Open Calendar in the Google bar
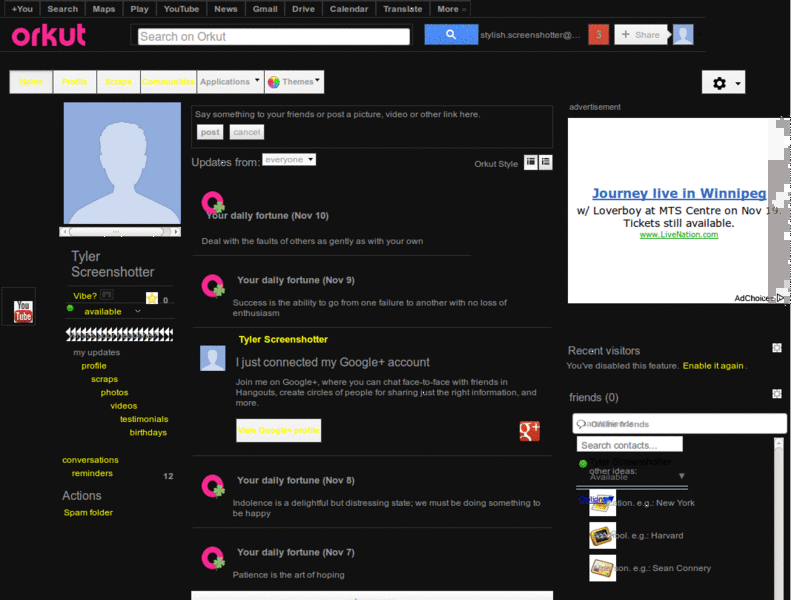The image size is (800, 600). (349, 9)
